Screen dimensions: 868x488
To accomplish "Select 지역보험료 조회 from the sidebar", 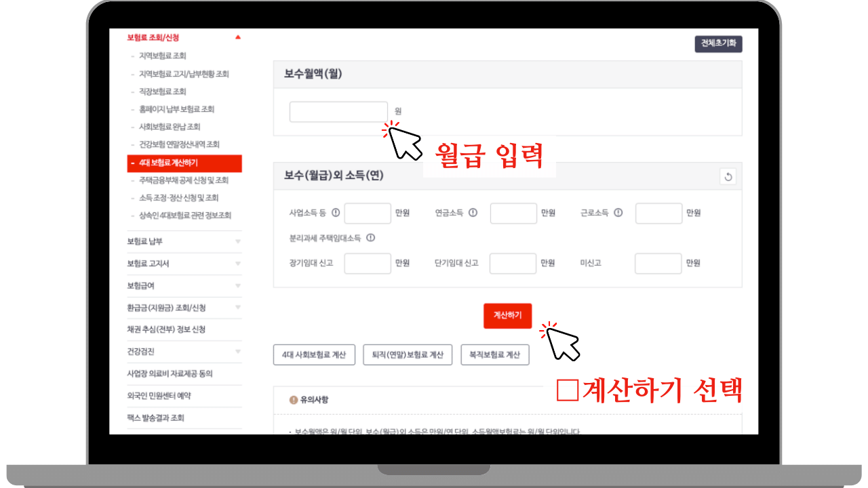I will [x=163, y=56].
